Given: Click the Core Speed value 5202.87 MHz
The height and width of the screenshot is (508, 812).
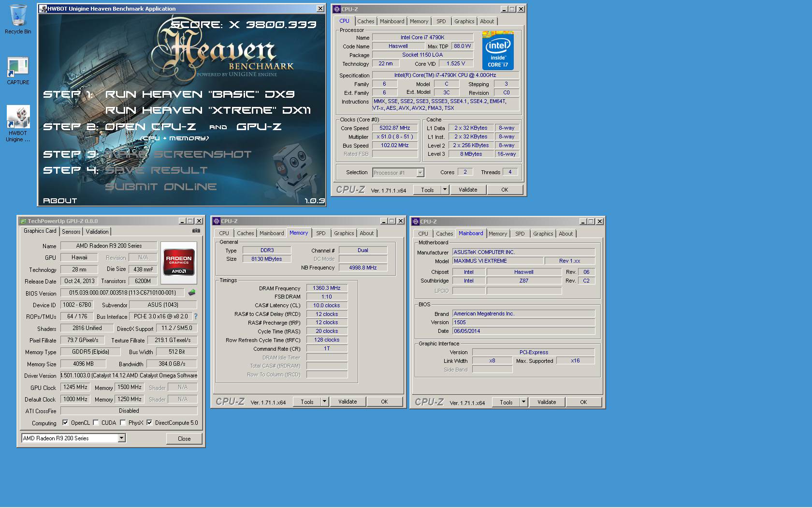Looking at the screenshot, I should point(394,128).
